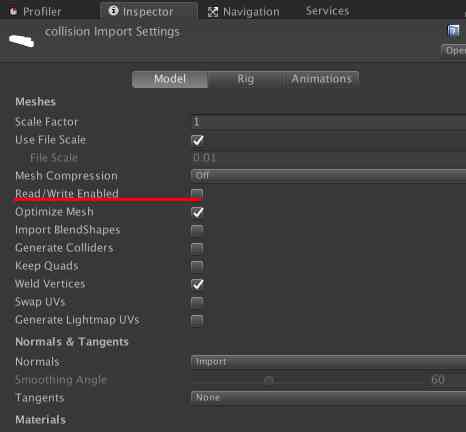Screen dimensions: 466x432
Task: Click the Scale Factor input field
Action: coord(329,122)
